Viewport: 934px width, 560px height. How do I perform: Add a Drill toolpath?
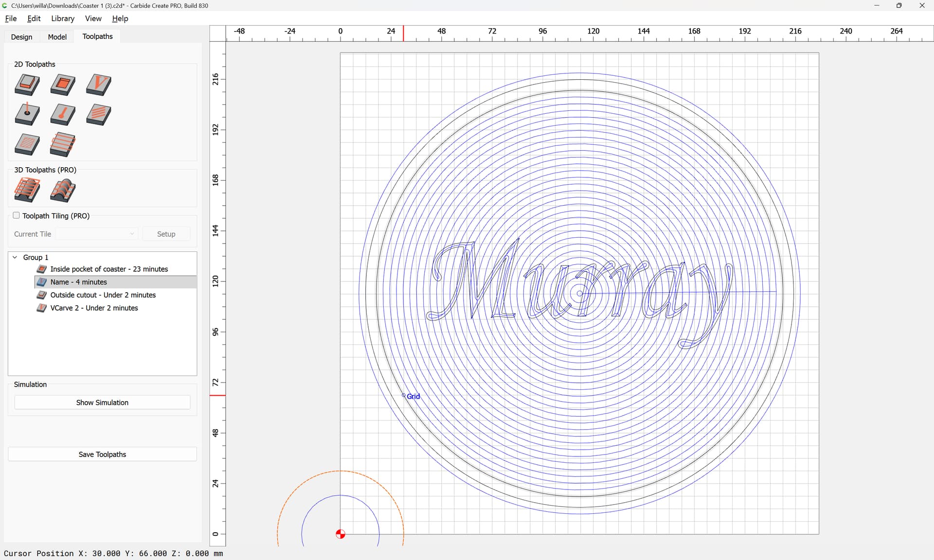coord(27,115)
